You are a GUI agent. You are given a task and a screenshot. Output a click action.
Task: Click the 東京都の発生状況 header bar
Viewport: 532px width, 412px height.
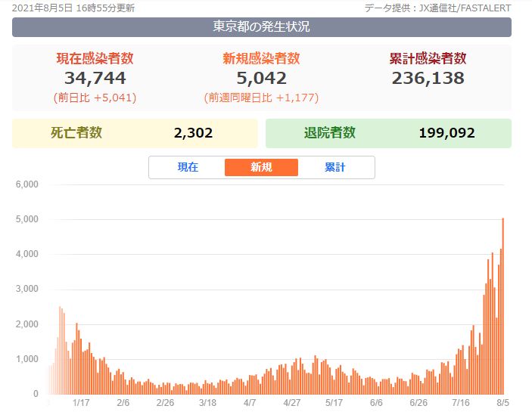pos(262,27)
